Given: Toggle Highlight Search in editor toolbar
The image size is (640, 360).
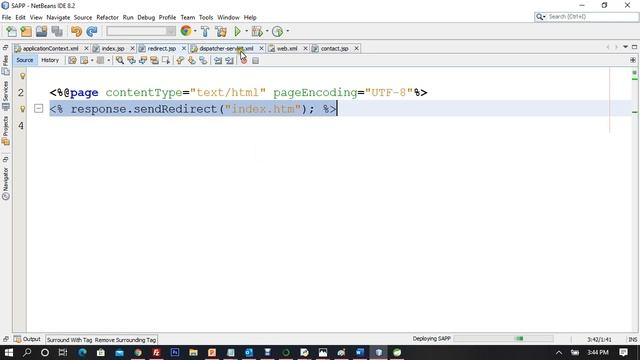Looking at the screenshot, I should (154, 60).
